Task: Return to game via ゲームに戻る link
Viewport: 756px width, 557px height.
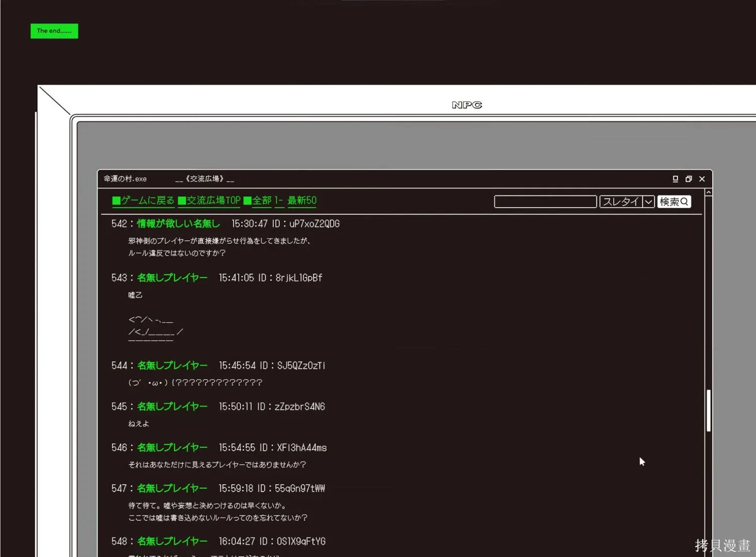Action: pos(143,200)
